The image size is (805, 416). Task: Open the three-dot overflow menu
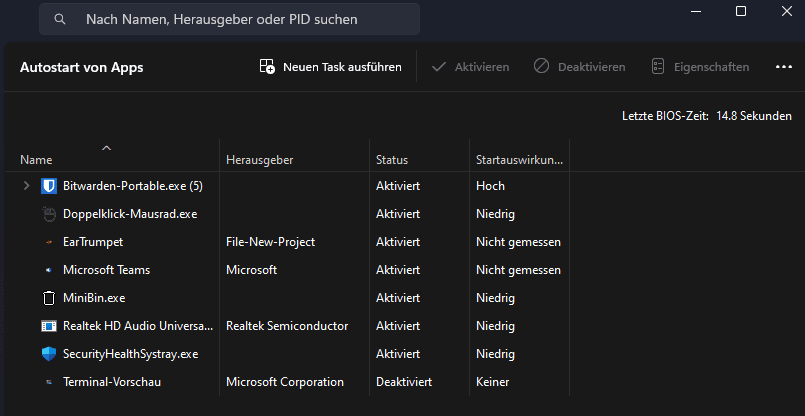[x=783, y=67]
